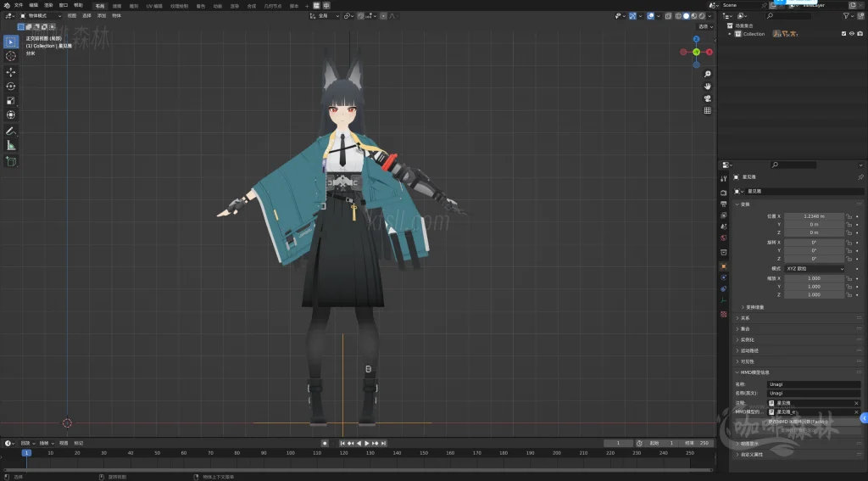Toggle the camera view icon in viewport
The image size is (868, 481).
(x=708, y=98)
